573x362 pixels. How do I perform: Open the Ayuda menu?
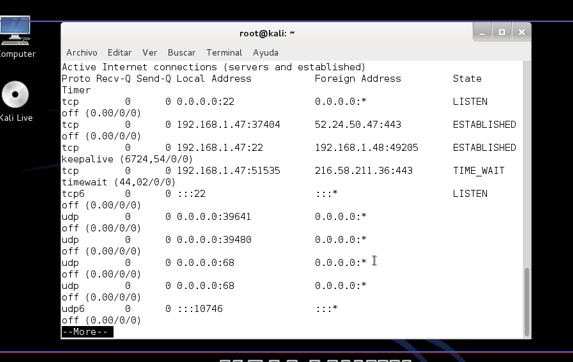click(x=266, y=53)
